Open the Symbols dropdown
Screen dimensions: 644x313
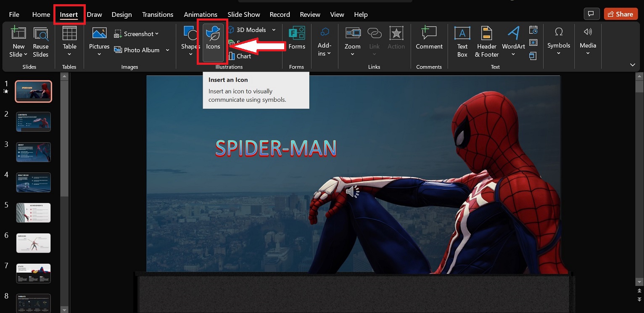559,53
